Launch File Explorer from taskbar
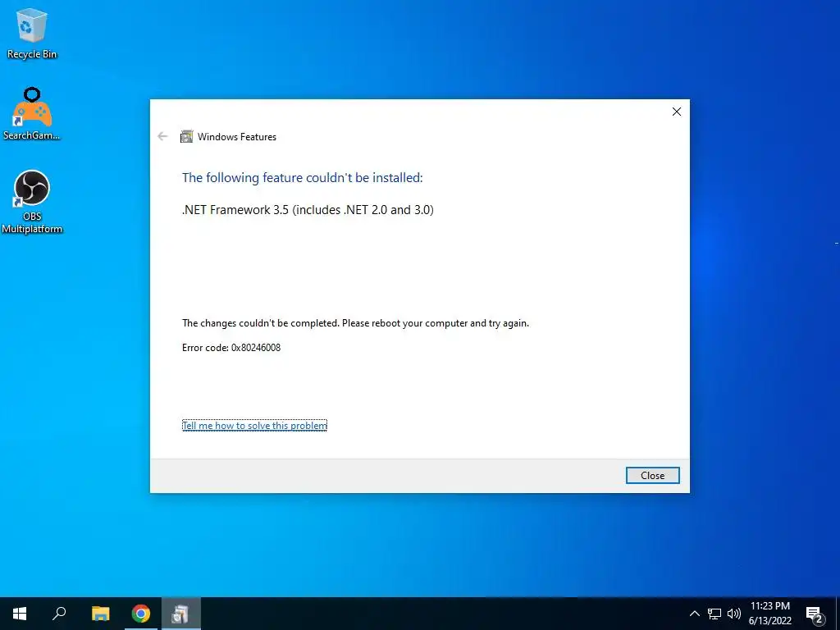This screenshot has height=630, width=840. click(100, 614)
